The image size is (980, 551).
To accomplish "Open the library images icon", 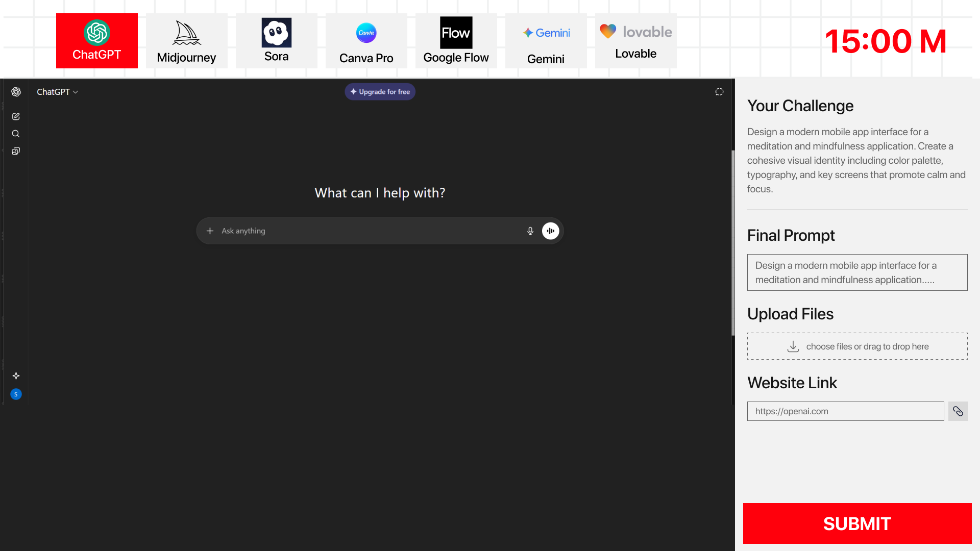I will 16,151.
